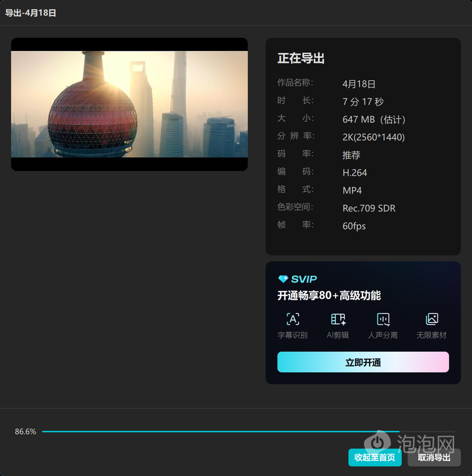
Task: Click the export progress bar
Action: pyautogui.click(x=220, y=431)
